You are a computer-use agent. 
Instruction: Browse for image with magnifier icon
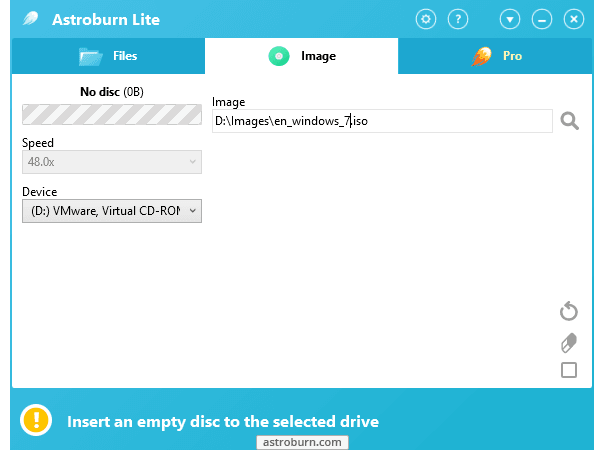click(569, 121)
